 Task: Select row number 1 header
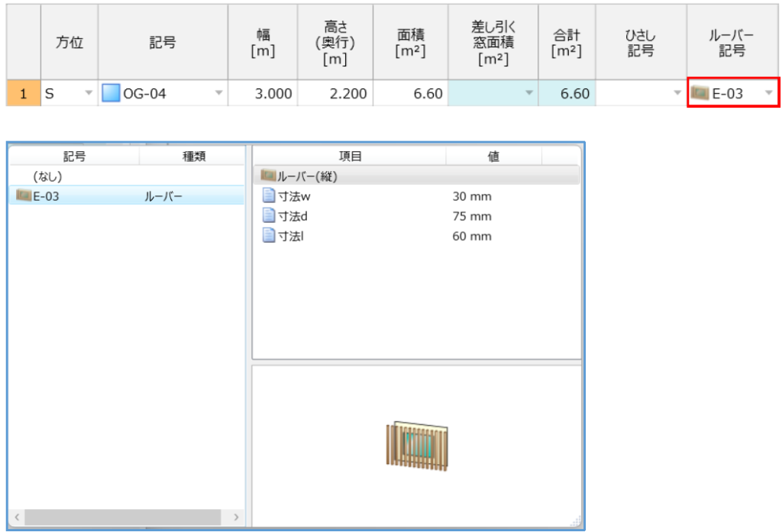tap(24, 94)
